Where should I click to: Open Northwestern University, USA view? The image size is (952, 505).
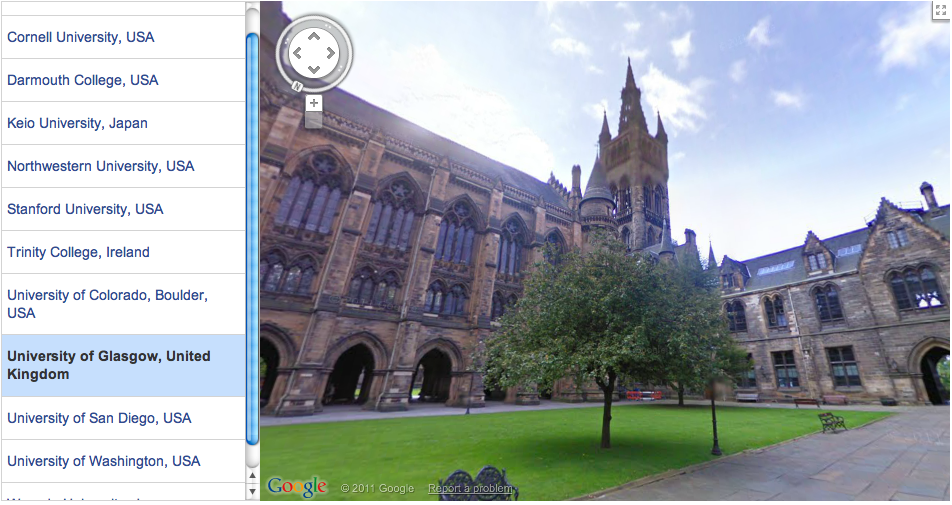tap(101, 166)
